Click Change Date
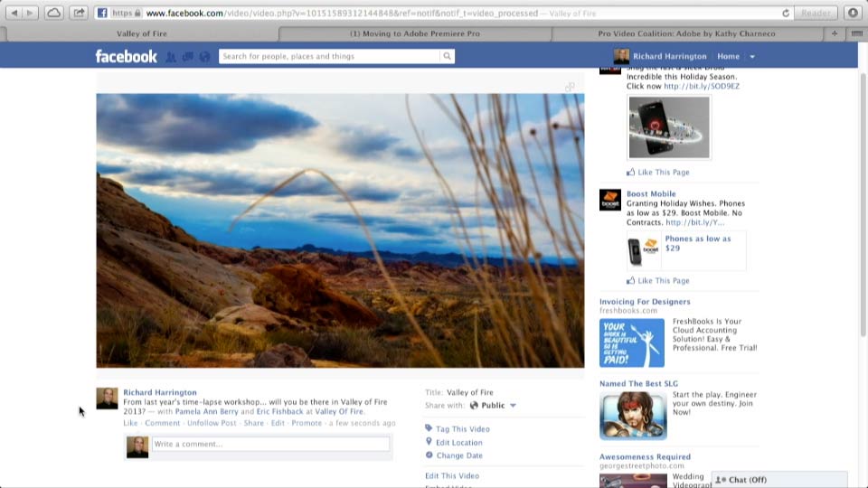The image size is (868, 488). point(459,455)
